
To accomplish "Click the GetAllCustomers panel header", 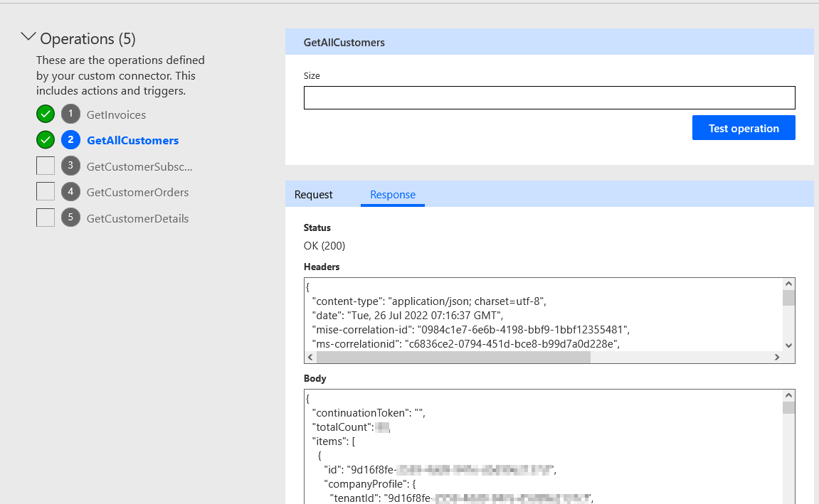I will click(549, 42).
